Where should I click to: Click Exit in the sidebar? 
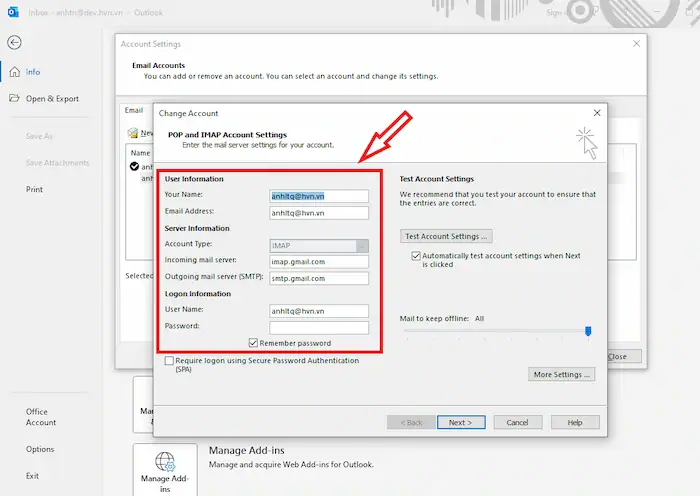click(32, 476)
